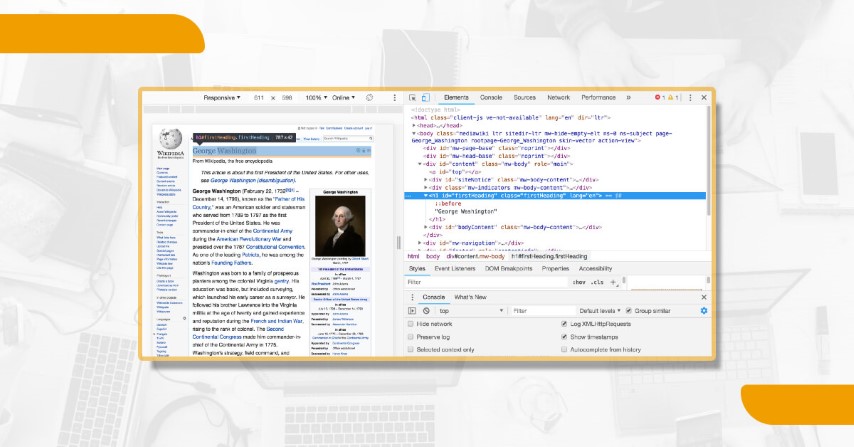Toggle the .cls class editor button
Image resolution: width=854 pixels, height=447 pixels.
point(597,282)
